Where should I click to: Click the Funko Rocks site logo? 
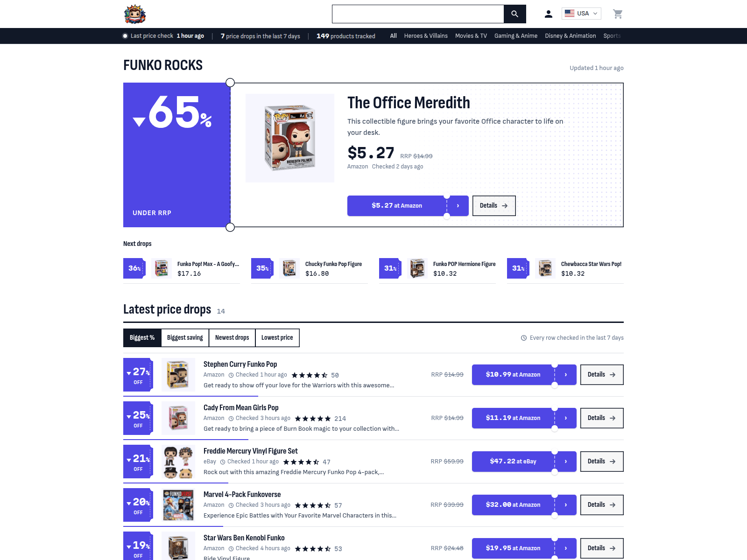click(x=135, y=14)
